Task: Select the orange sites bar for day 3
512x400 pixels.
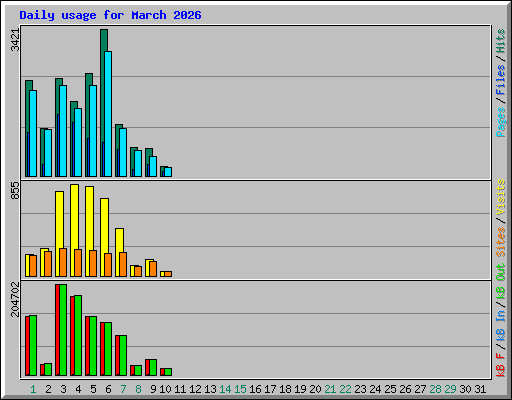Action: (63, 262)
